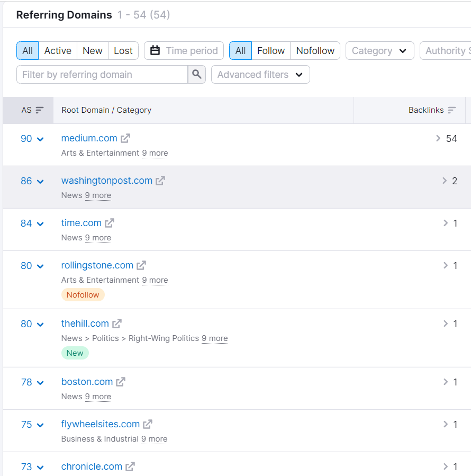Sort by Backlinks column icon

pos(452,110)
